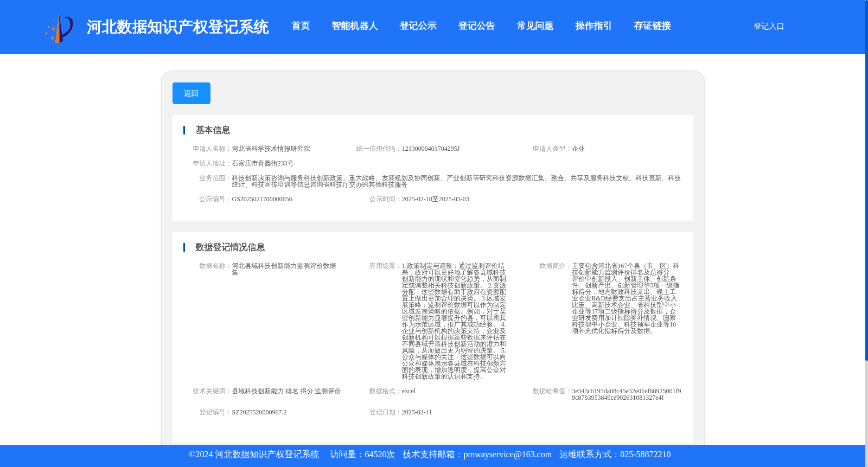The height and width of the screenshot is (467, 868).
Task: Open the 操作指引 menu item
Action: pos(593,26)
